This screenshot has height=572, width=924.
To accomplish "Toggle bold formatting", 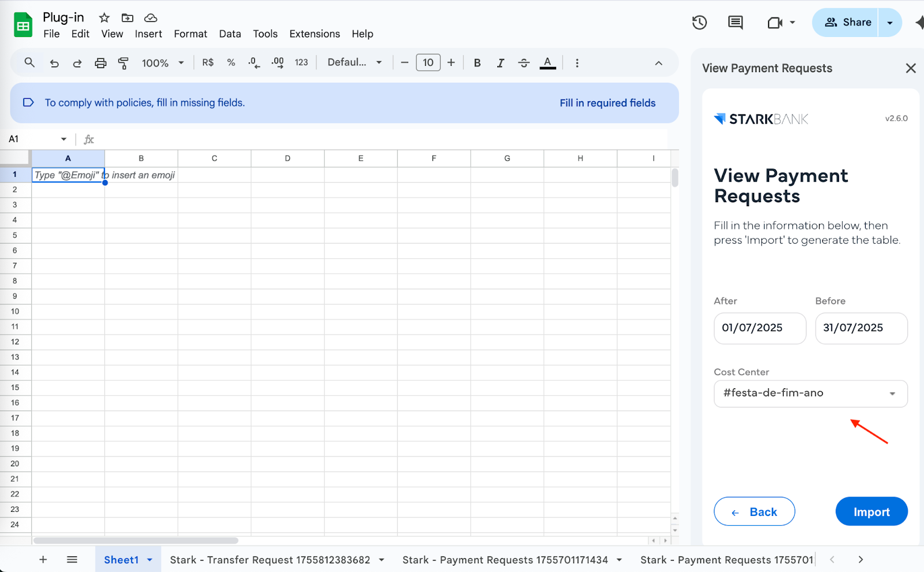I will pyautogui.click(x=477, y=63).
